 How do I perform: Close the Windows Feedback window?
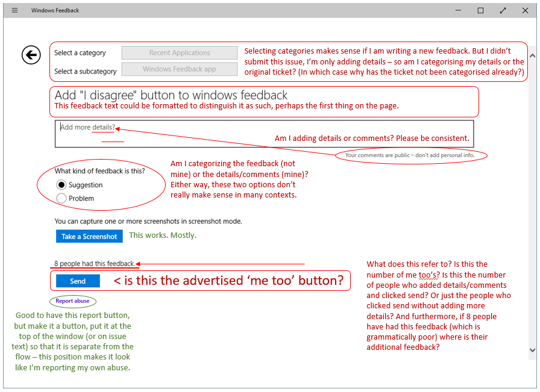[525, 10]
